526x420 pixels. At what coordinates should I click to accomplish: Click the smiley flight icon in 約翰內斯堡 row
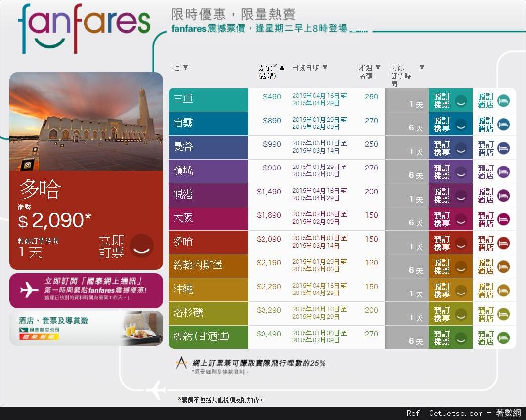461,267
